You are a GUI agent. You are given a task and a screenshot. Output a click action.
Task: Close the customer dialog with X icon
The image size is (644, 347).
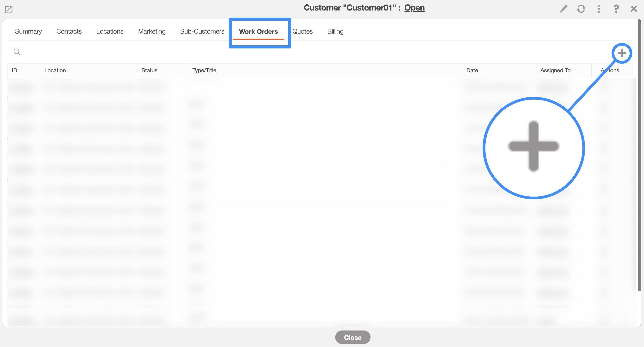click(x=633, y=9)
